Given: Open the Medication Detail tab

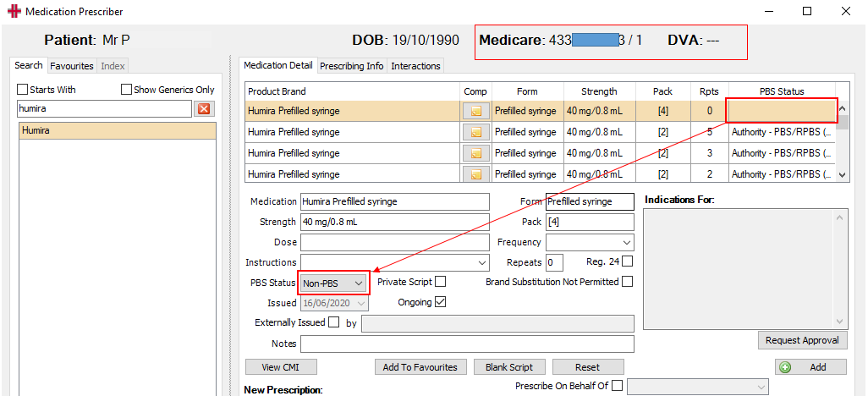Looking at the screenshot, I should pyautogui.click(x=278, y=65).
